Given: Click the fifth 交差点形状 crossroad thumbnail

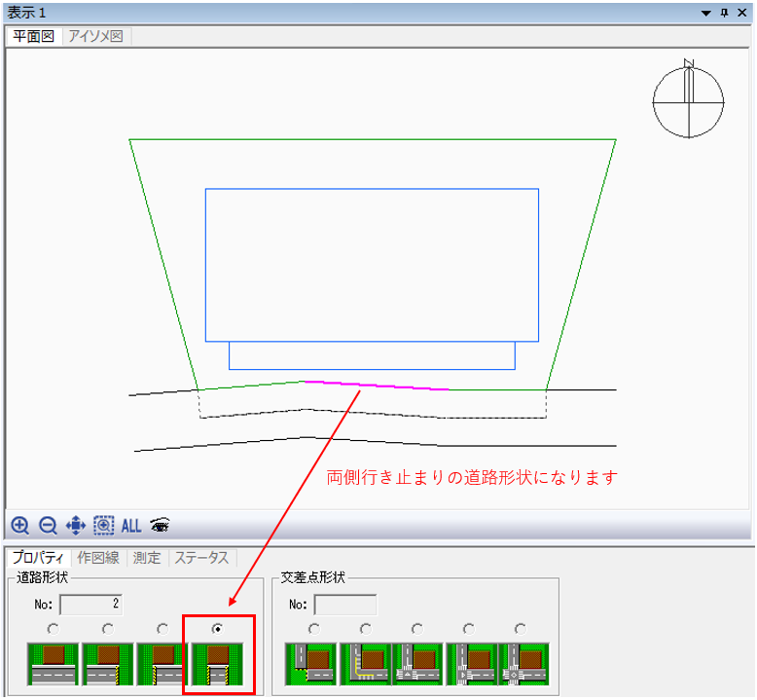Looking at the screenshot, I should [523, 664].
